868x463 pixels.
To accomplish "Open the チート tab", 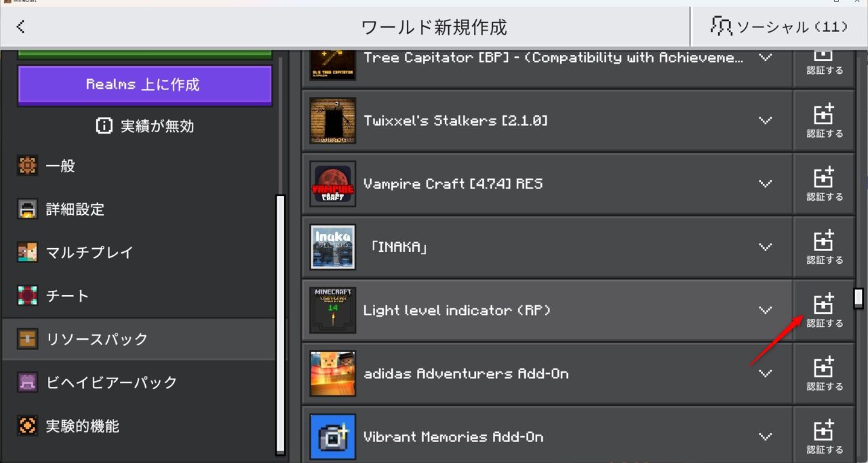I will click(138, 296).
